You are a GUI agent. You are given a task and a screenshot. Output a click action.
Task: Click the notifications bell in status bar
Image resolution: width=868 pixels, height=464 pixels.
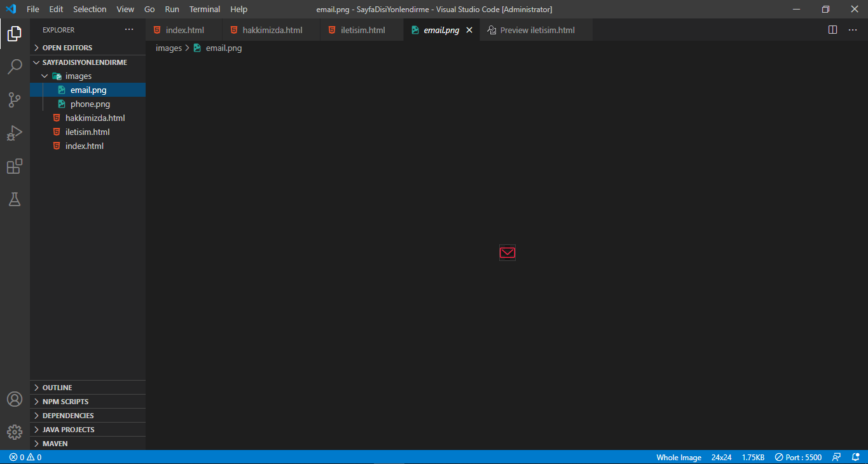855,457
